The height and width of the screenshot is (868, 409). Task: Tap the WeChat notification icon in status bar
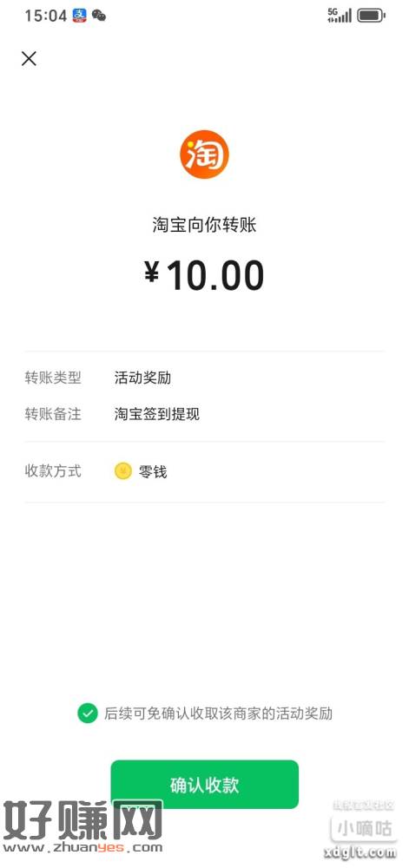click(x=99, y=16)
